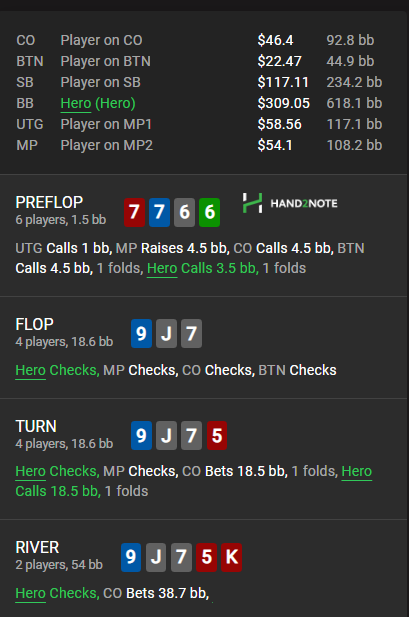Click Hero Checks in the turn action
This screenshot has height=617, width=409.
tap(57, 471)
